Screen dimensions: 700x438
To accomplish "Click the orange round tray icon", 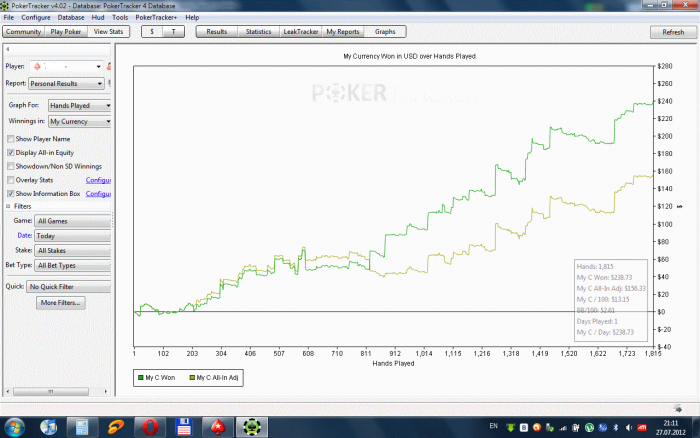I will 537,427.
